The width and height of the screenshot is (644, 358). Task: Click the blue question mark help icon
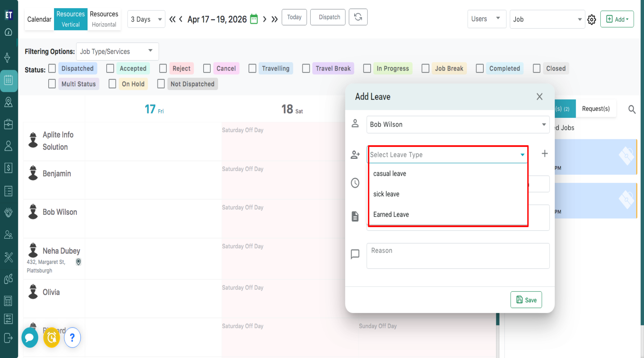[72, 338]
